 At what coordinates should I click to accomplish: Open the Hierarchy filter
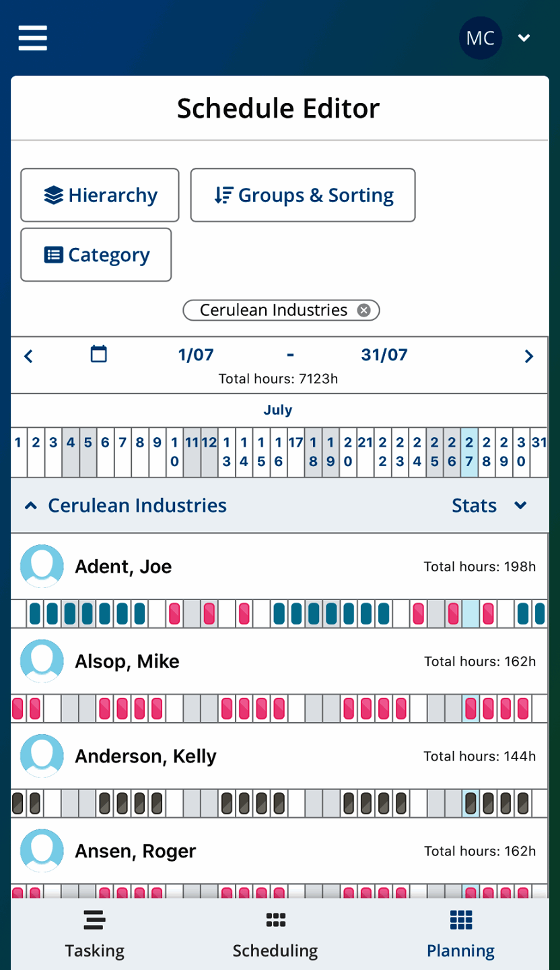tap(100, 195)
